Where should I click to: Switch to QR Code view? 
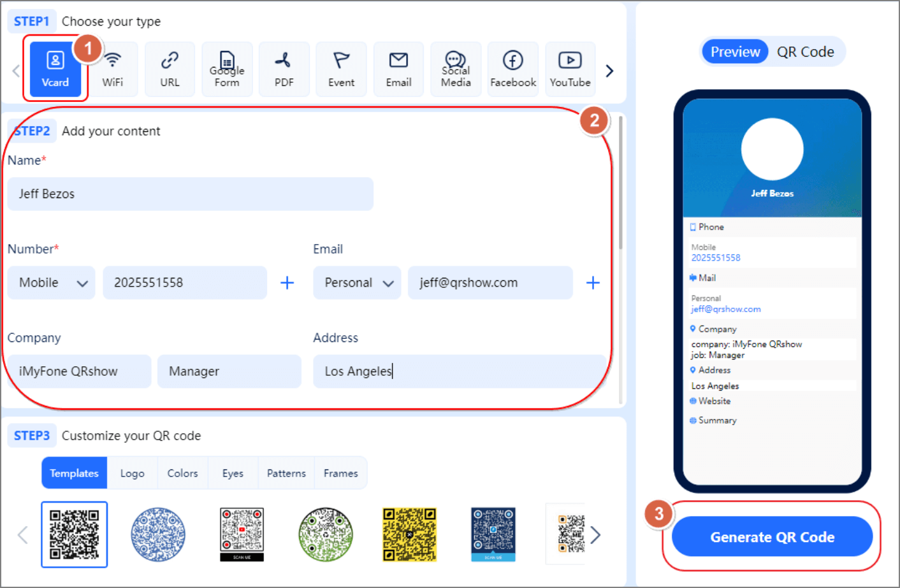click(806, 52)
